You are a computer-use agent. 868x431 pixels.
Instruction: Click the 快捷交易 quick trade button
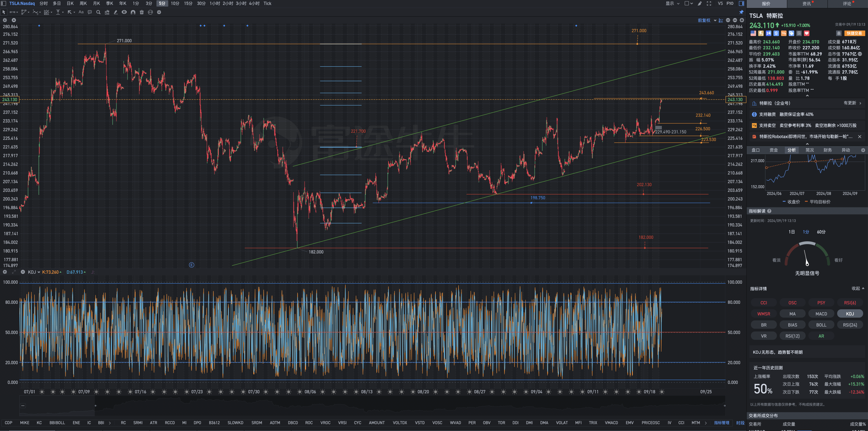click(854, 33)
